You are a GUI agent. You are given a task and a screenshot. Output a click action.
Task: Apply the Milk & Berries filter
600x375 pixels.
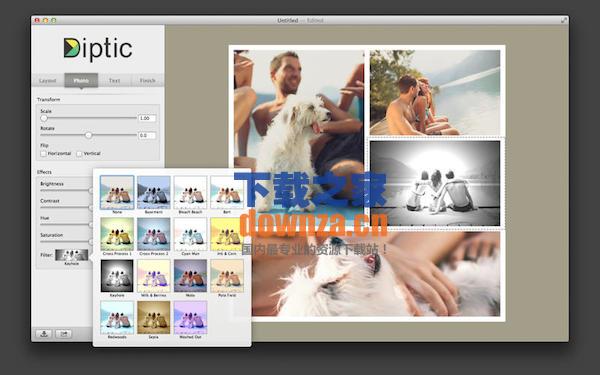click(154, 276)
